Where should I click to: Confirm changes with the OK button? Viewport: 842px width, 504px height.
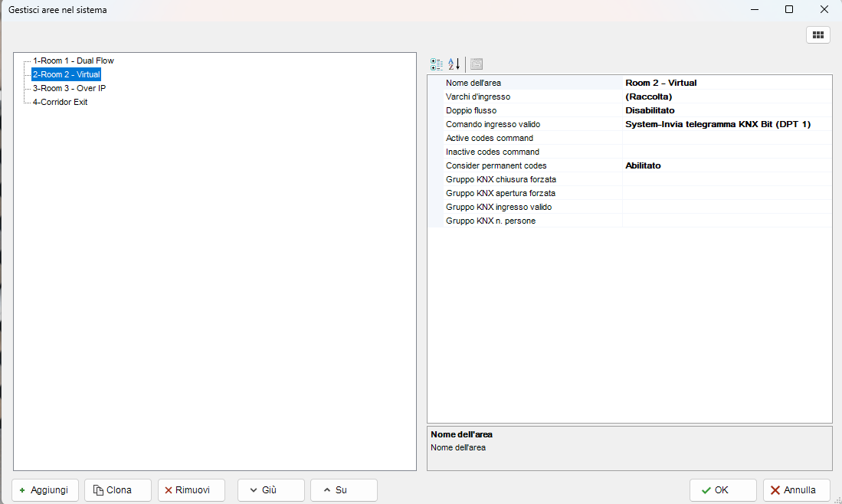tap(722, 490)
